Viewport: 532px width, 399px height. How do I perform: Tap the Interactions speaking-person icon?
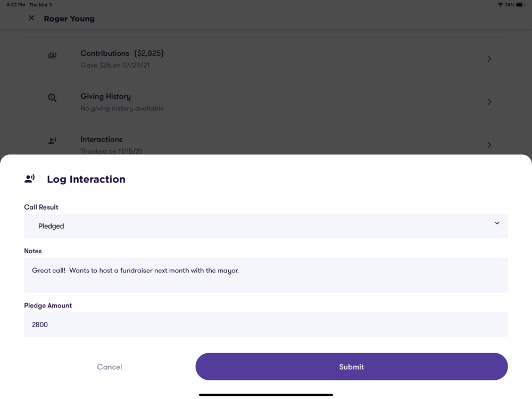(52, 140)
